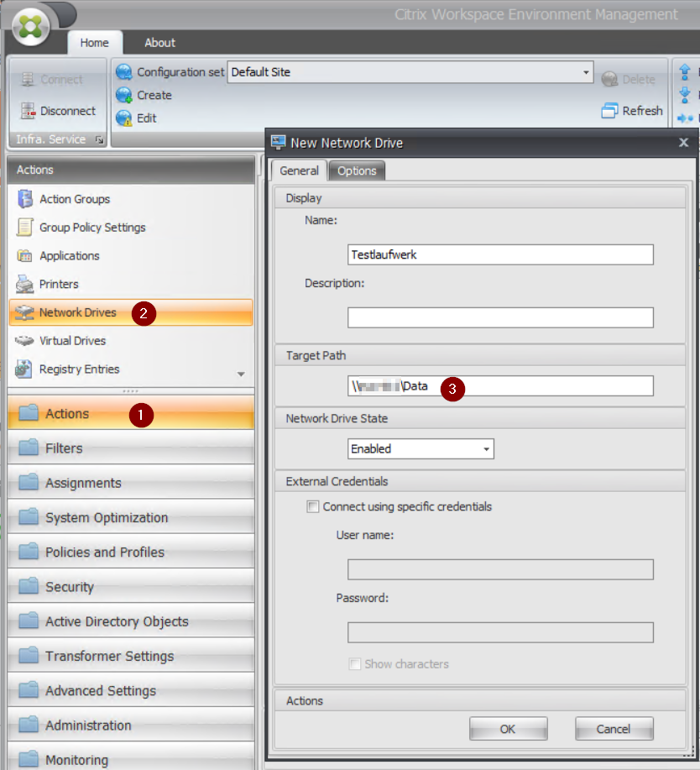Switch to the Options tab

[x=357, y=170]
